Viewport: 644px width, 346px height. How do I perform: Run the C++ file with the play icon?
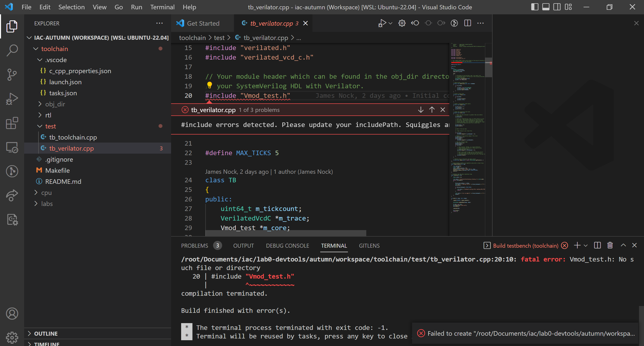click(382, 23)
